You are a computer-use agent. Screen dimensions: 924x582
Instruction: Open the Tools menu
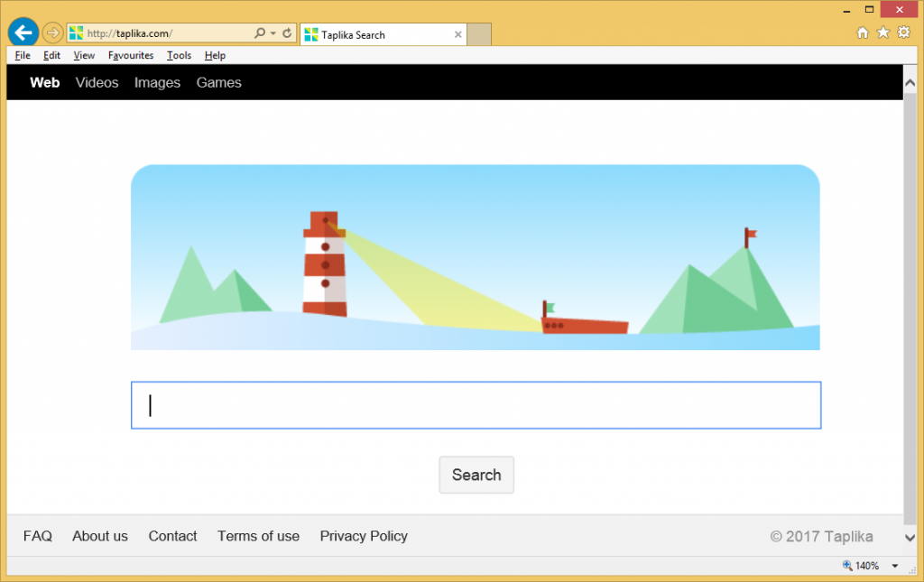tap(179, 55)
